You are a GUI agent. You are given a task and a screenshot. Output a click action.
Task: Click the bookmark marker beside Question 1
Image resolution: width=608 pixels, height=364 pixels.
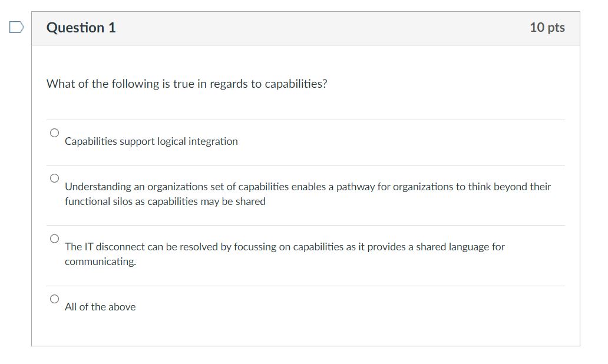coord(18,26)
